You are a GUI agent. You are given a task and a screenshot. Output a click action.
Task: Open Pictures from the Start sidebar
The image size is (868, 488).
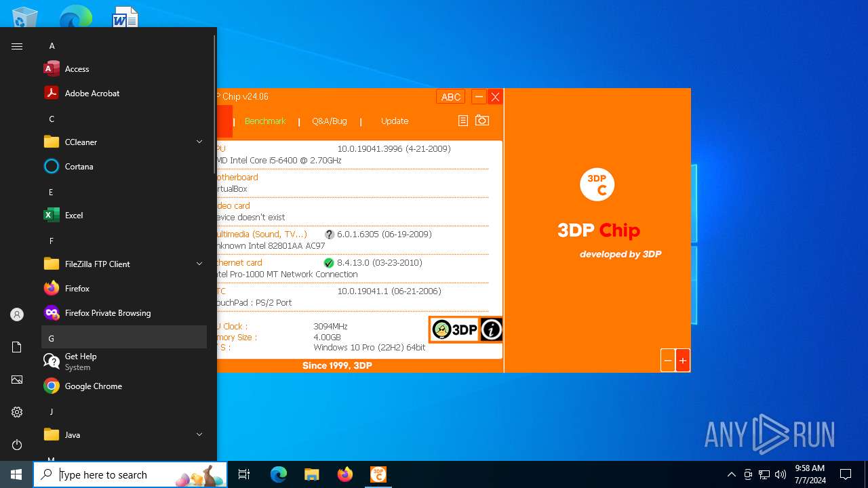(17, 380)
